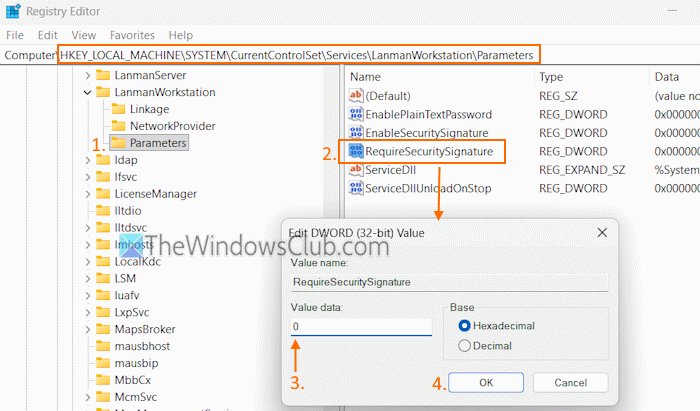Click the LanmanServer folder icon

(x=103, y=75)
